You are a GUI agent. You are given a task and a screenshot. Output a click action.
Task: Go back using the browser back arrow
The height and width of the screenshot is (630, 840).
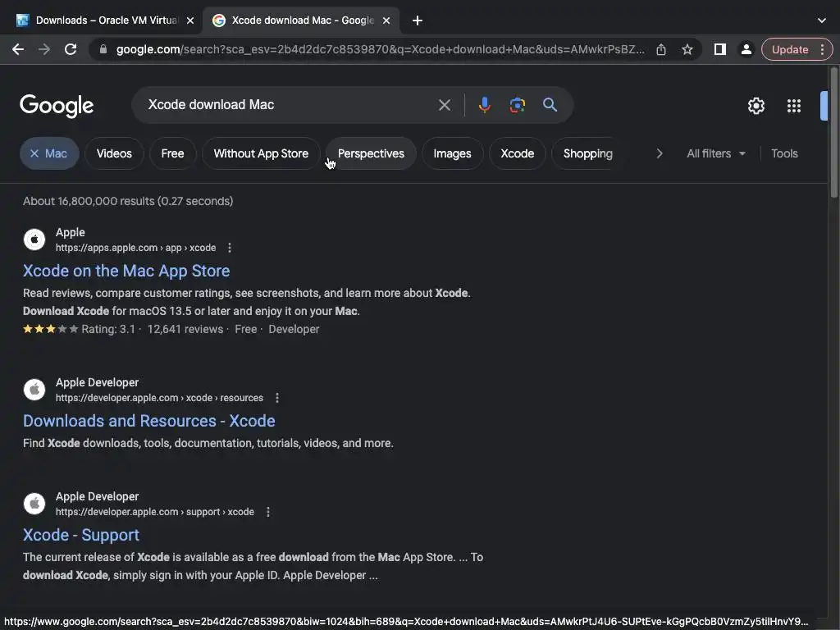click(18, 49)
